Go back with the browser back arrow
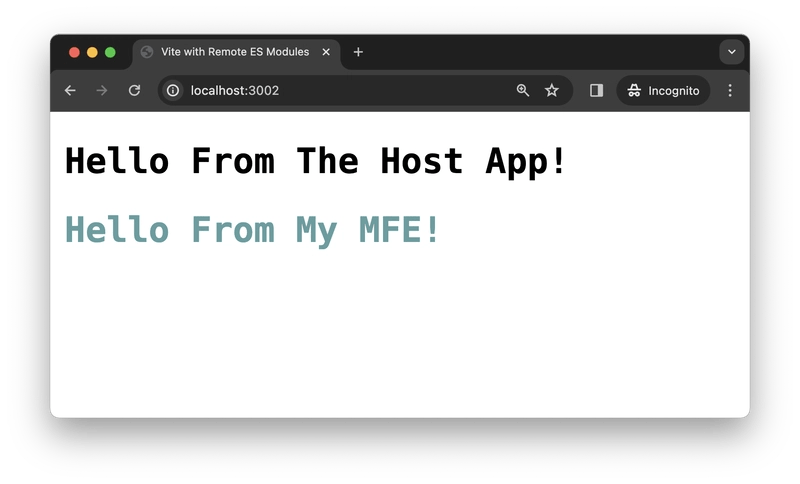The image size is (800, 484). [x=70, y=91]
